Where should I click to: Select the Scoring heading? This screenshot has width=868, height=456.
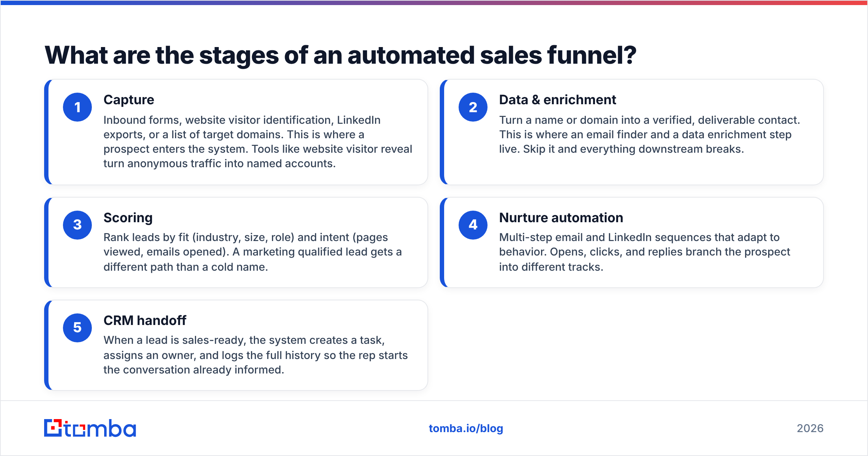point(128,218)
